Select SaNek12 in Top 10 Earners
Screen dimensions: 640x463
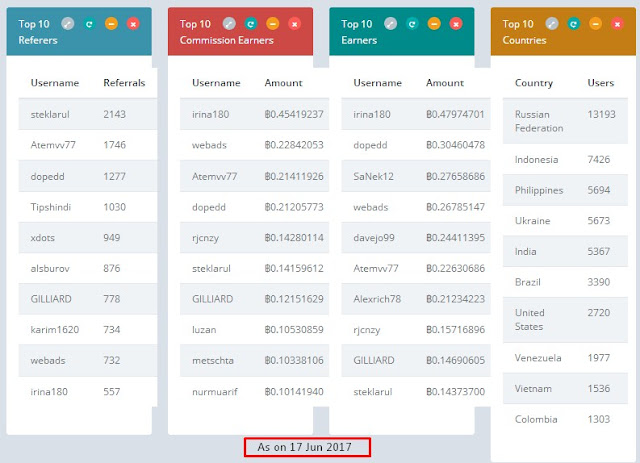point(373,176)
